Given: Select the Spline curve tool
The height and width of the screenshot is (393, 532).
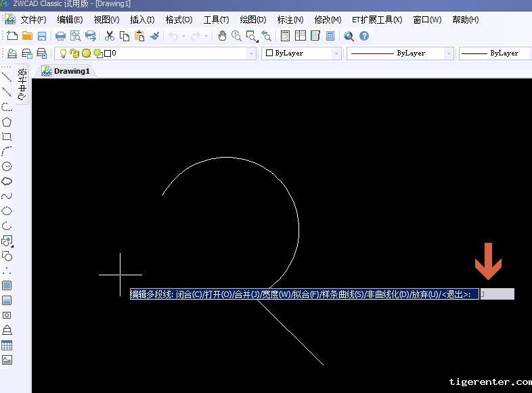Looking at the screenshot, I should (x=7, y=196).
